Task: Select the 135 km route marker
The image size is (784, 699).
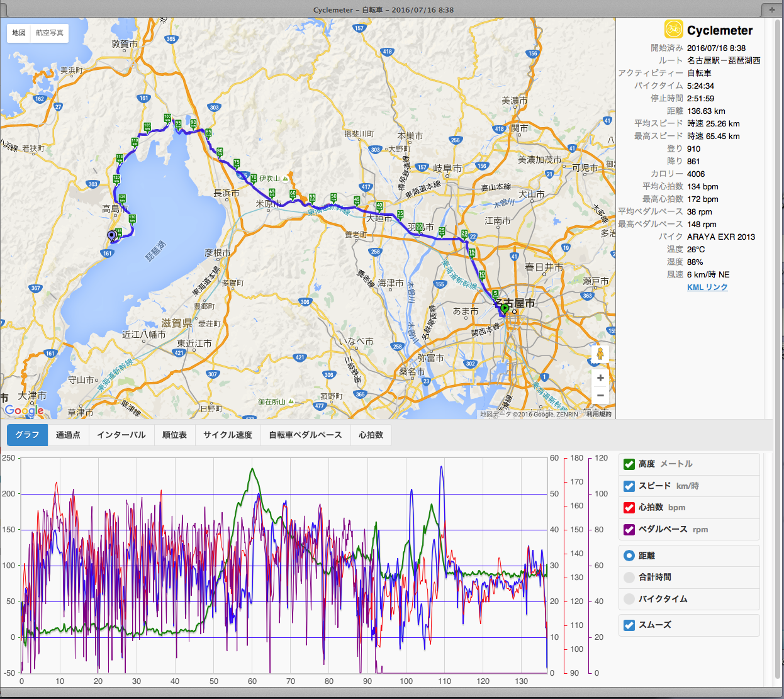Action: [118, 233]
